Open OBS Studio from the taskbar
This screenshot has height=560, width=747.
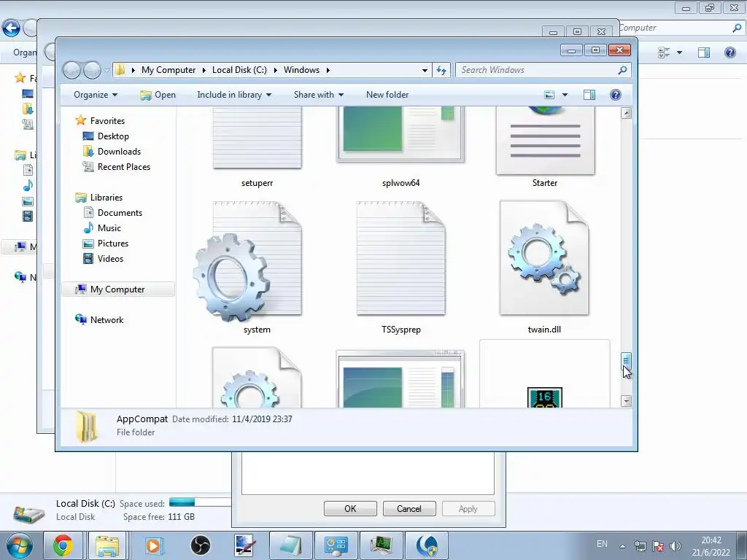pos(200,545)
